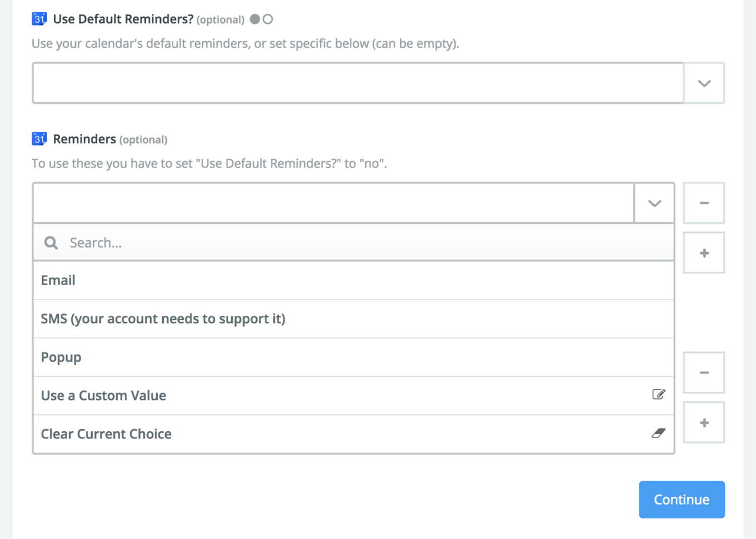The width and height of the screenshot is (756, 539).
Task: Click the lower plus icon beside the options list
Action: coord(704,422)
